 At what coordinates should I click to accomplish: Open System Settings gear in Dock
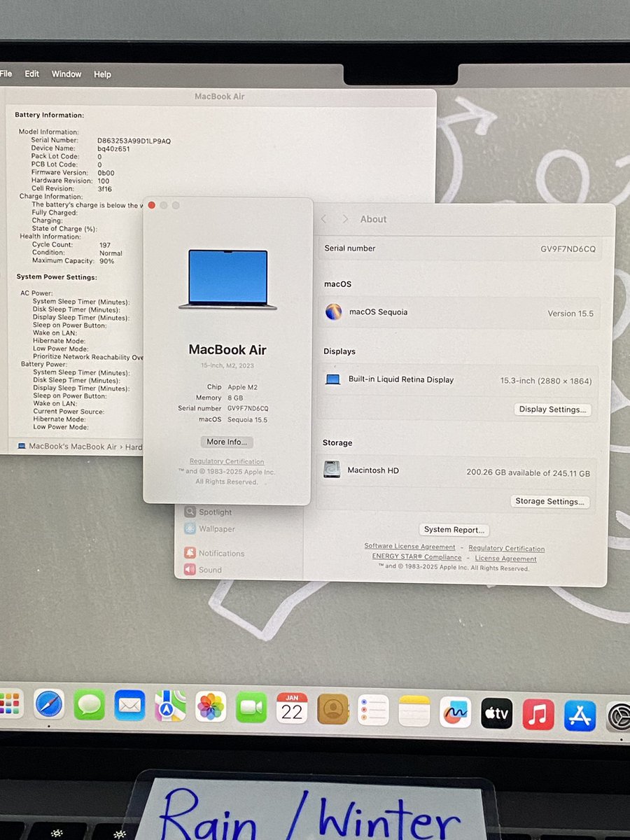point(618,717)
